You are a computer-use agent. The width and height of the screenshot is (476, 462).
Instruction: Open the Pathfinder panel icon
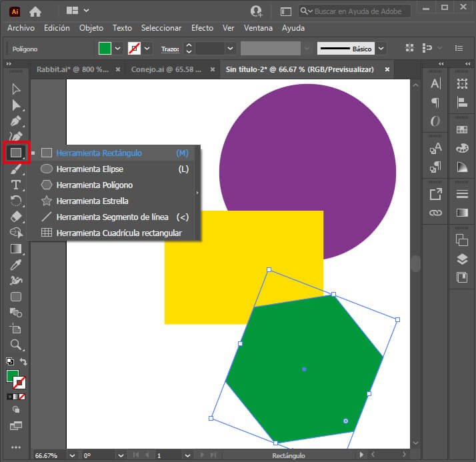click(462, 240)
